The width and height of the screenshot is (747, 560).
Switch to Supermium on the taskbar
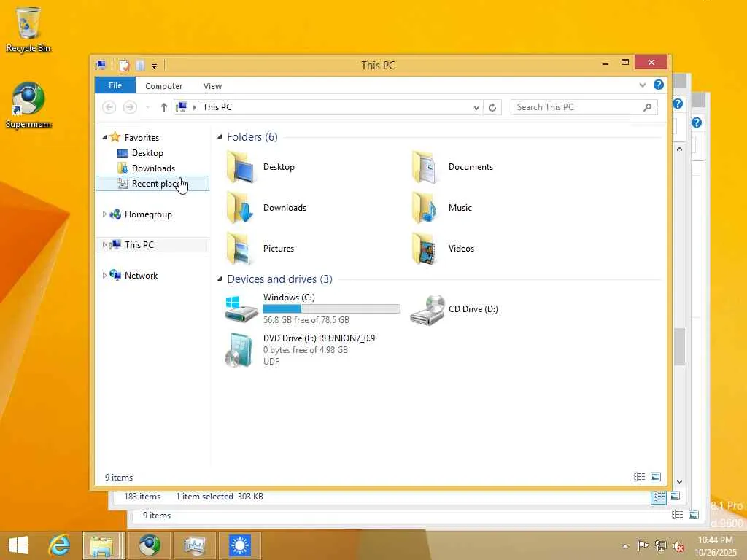tap(150, 545)
